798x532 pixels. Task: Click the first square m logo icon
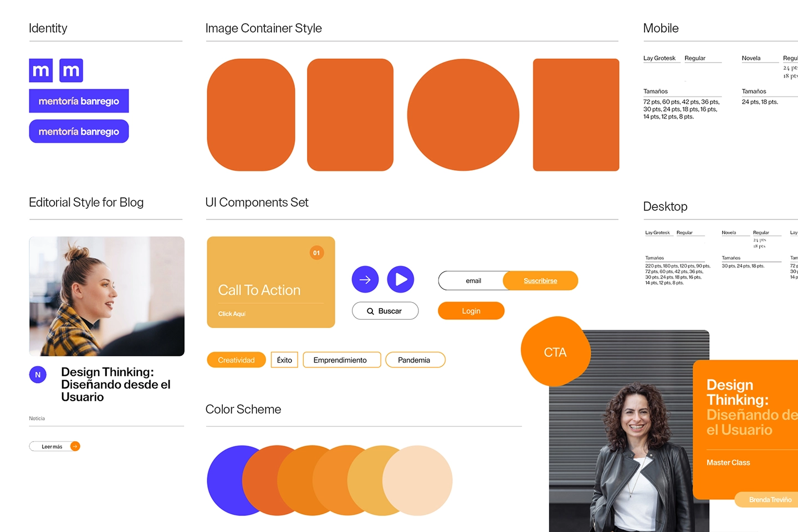pos(41,70)
